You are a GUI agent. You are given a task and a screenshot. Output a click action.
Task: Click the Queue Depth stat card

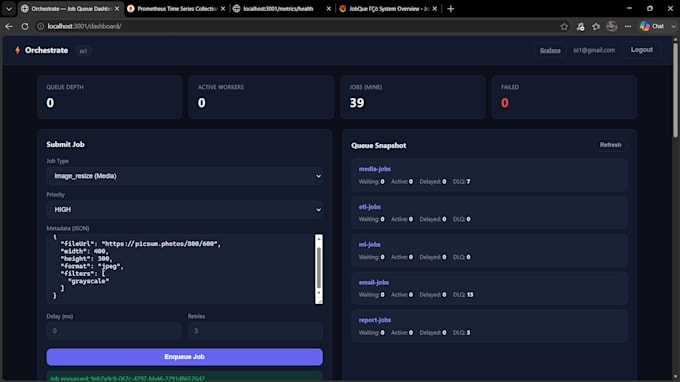pos(109,97)
